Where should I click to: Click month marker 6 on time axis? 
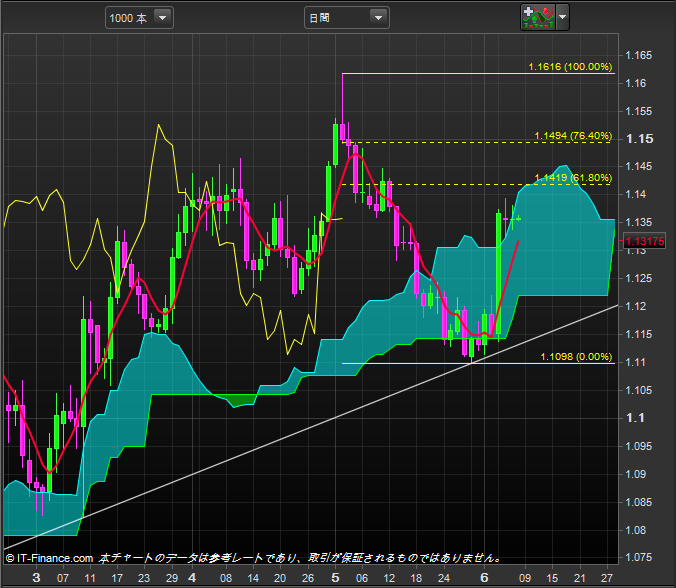coord(484,578)
